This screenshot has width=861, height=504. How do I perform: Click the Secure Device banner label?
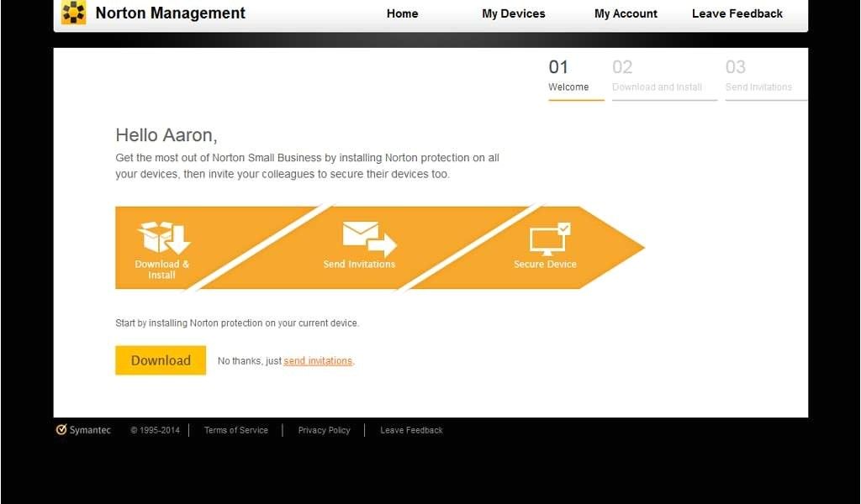click(x=545, y=264)
